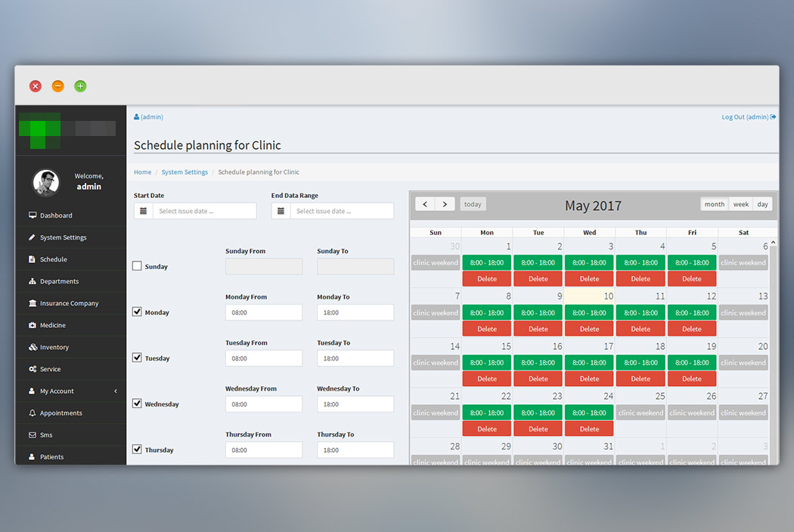Screen dimensions: 794x532
Task: Enable the Sunday checkbox
Action: 137,266
